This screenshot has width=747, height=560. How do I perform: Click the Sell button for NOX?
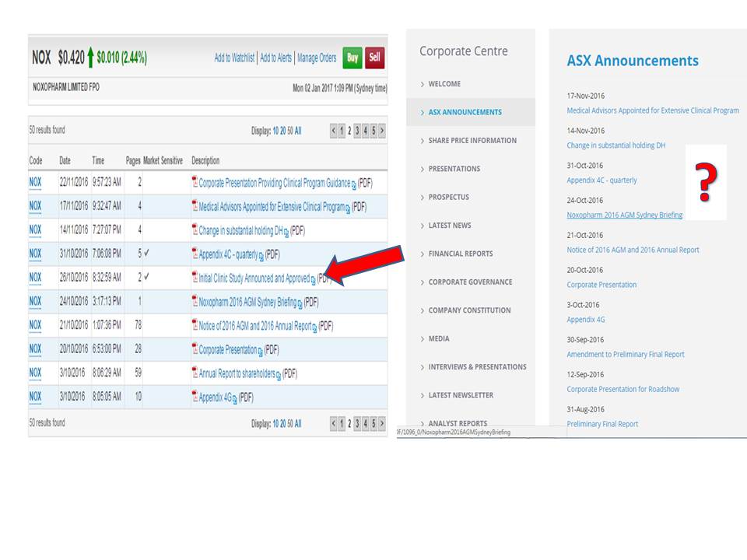(x=374, y=58)
